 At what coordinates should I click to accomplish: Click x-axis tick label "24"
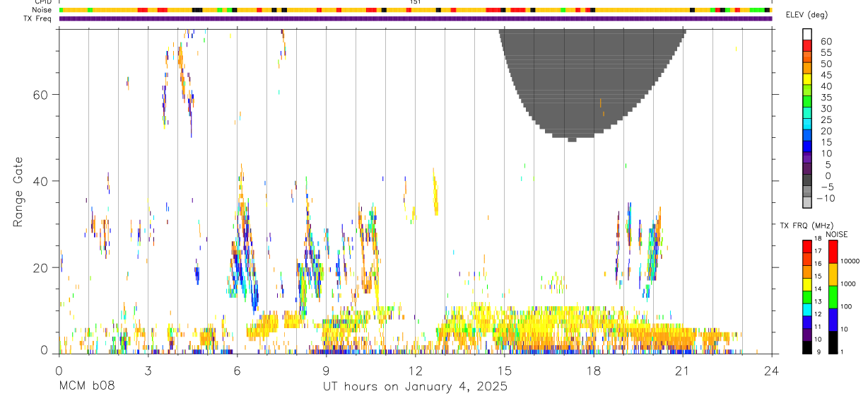pyautogui.click(x=771, y=371)
